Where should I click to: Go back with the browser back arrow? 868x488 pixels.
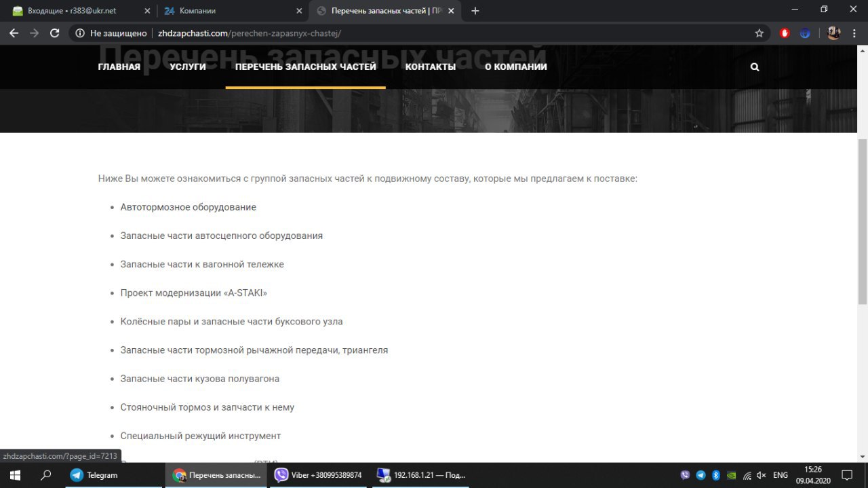click(14, 33)
